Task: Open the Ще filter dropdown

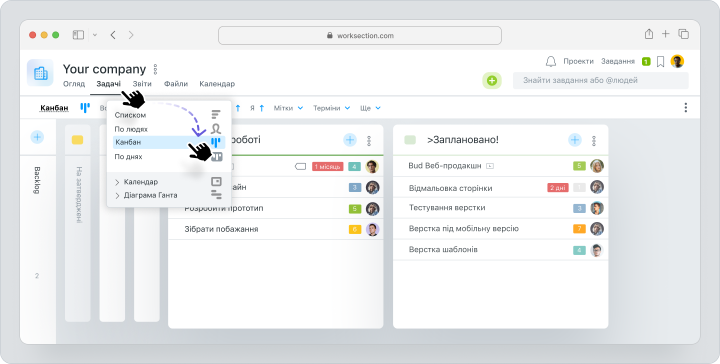Action: coord(370,108)
